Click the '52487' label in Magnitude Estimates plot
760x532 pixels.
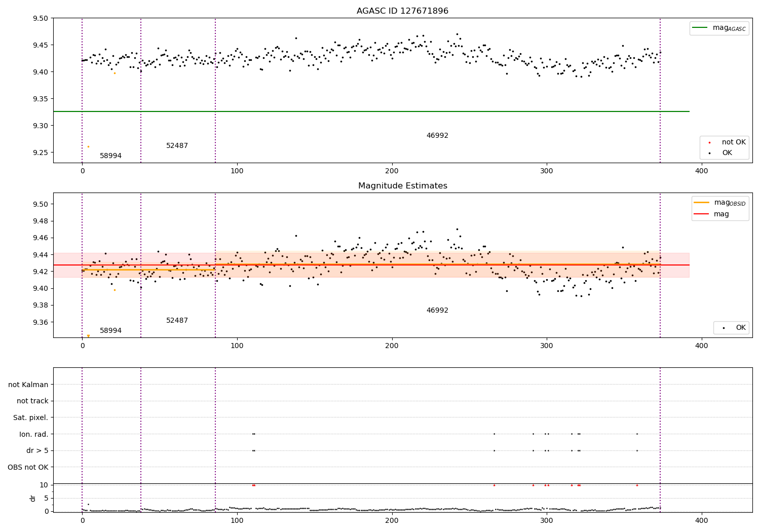(x=177, y=321)
